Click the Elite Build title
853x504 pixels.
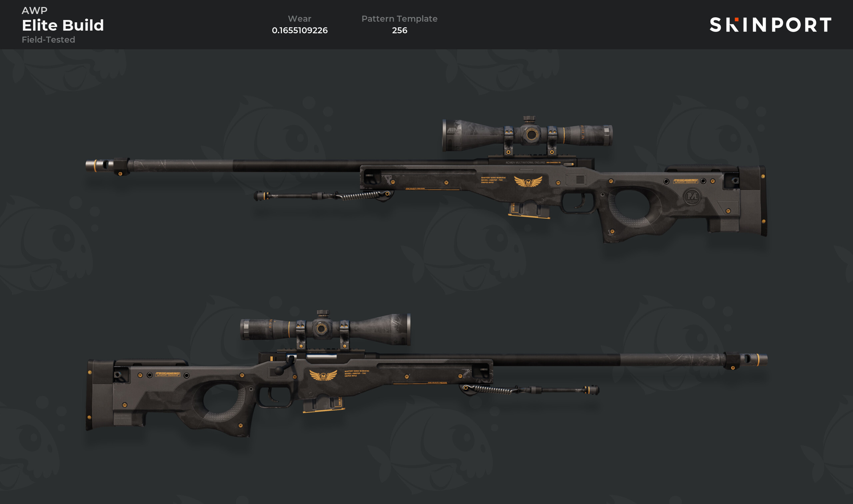click(63, 25)
